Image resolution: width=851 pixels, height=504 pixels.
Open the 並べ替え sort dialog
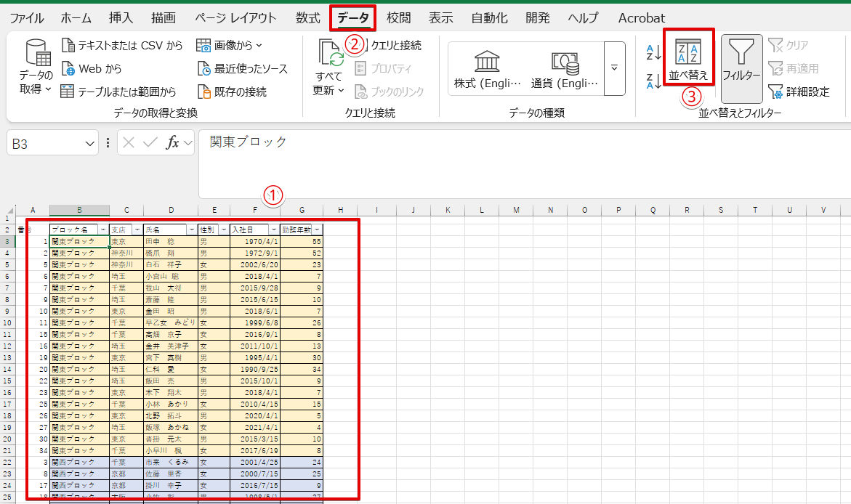click(688, 60)
